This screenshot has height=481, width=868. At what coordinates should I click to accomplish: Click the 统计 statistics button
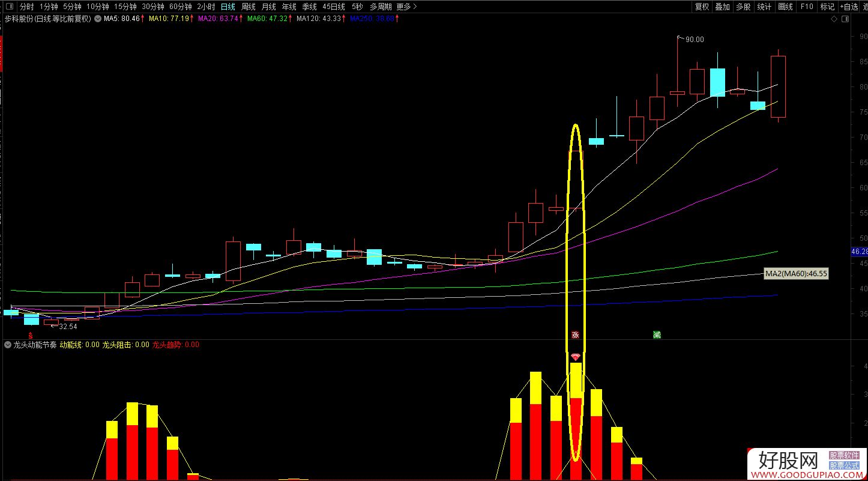tap(764, 7)
